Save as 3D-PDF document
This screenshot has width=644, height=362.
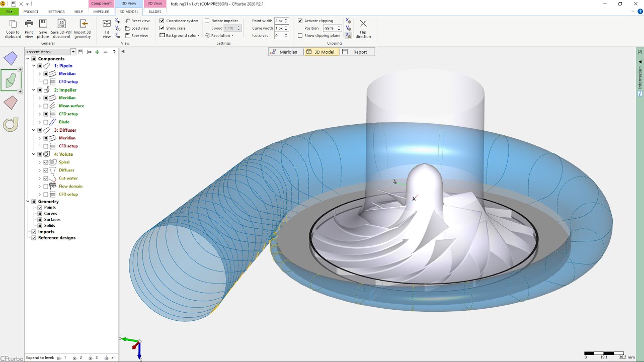pos(61,29)
